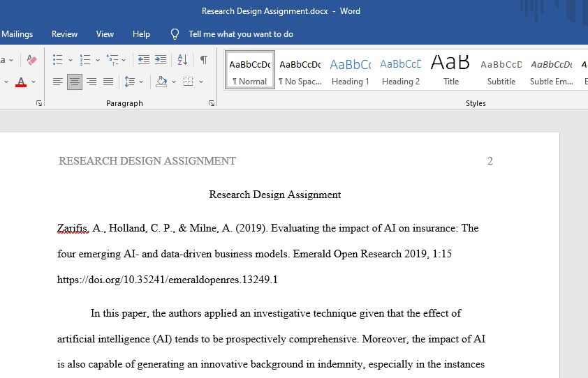Apply the Subtle Emphasis style

pos(551,70)
